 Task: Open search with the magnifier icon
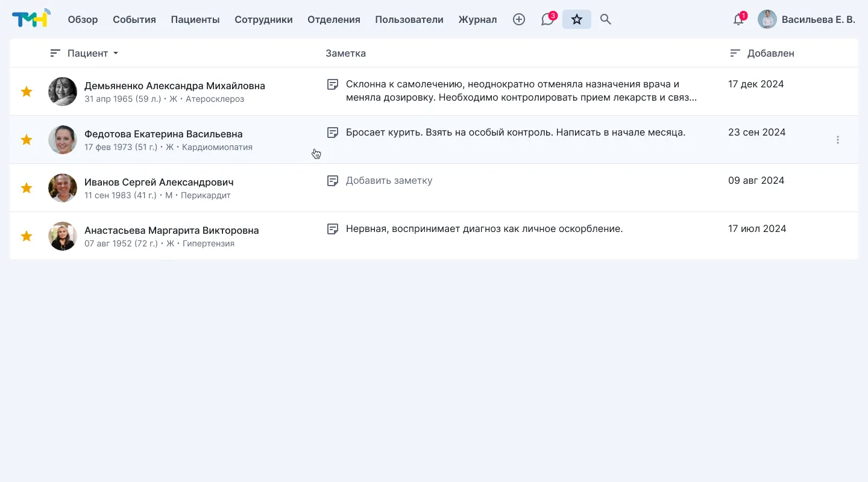tap(606, 19)
